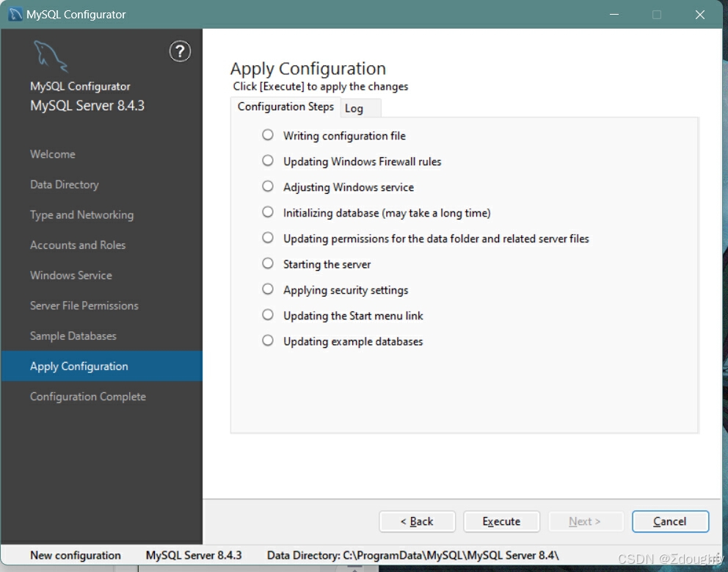Click 'Updating example databases' step text
This screenshot has height=572, width=728.
353,341
